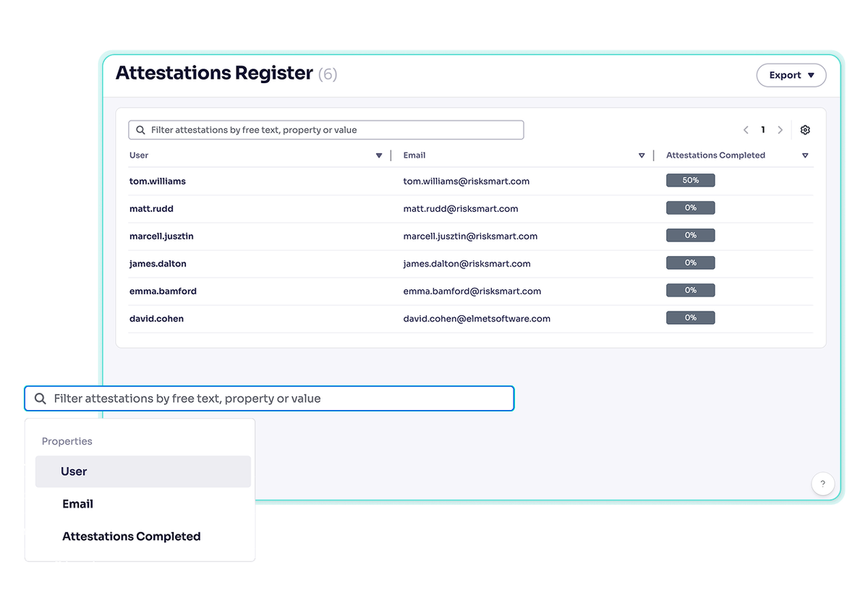Choose Attestations Completed from the properties menu
The image size is (868, 611).
coord(131,537)
